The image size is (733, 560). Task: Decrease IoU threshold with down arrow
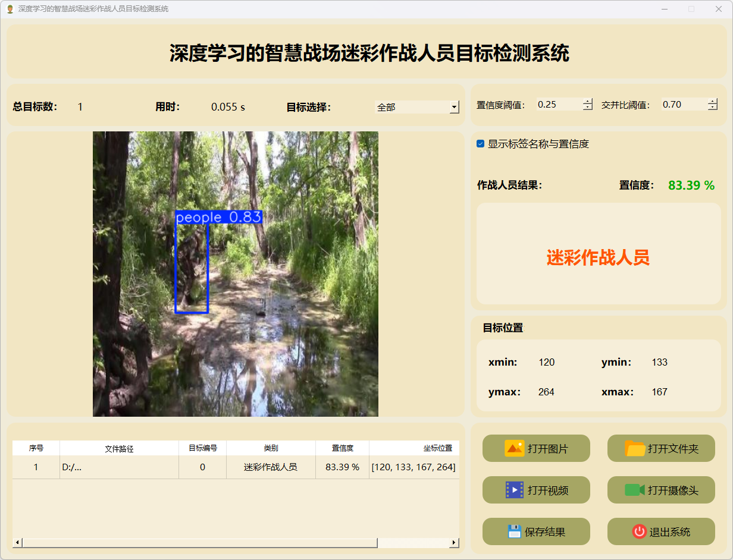713,108
